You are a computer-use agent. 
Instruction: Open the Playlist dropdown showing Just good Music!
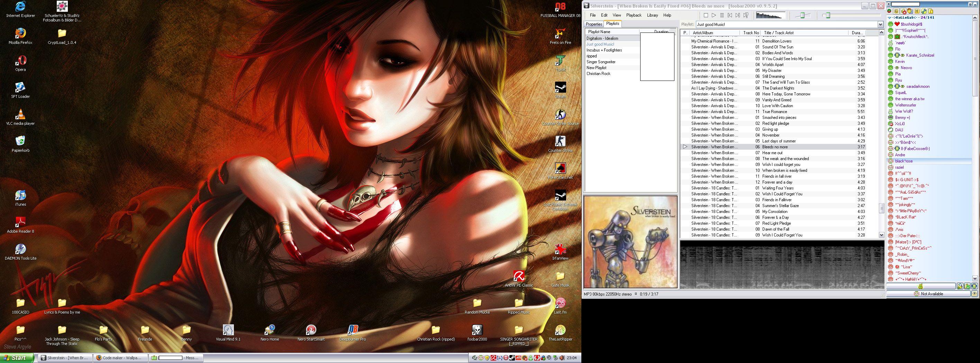(880, 24)
